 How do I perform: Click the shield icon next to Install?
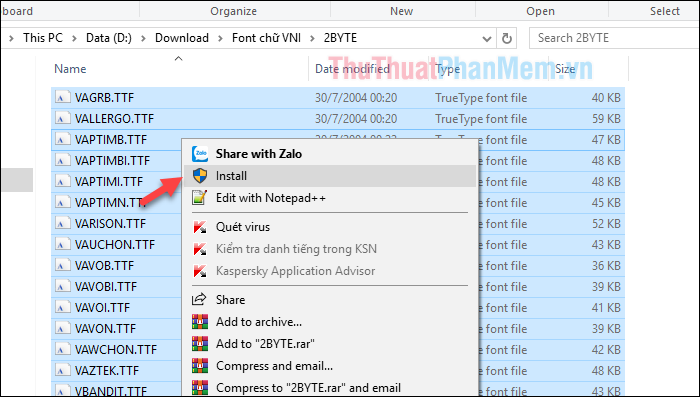tap(200, 176)
